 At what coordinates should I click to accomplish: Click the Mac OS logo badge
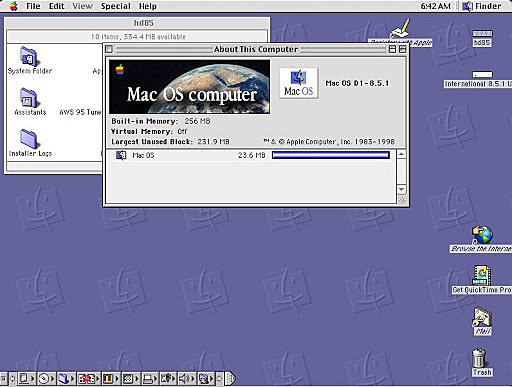coord(299,83)
